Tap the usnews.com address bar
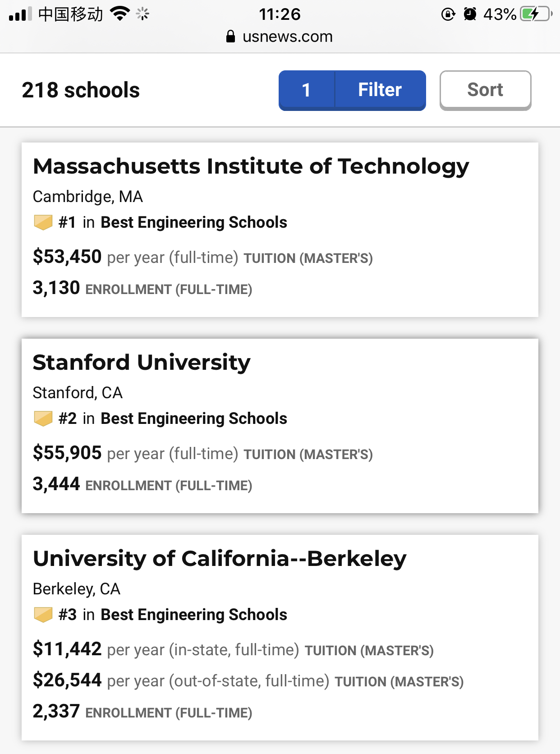 tap(287, 37)
